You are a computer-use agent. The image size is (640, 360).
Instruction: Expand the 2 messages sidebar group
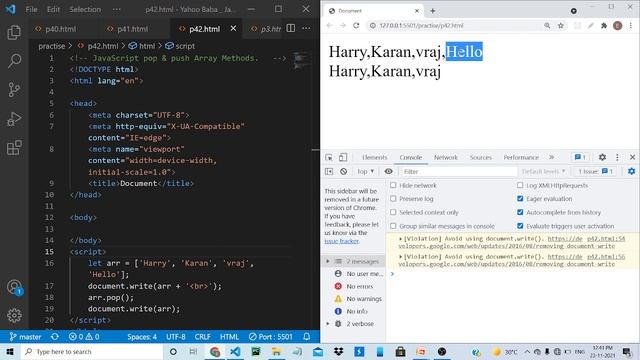point(328,261)
